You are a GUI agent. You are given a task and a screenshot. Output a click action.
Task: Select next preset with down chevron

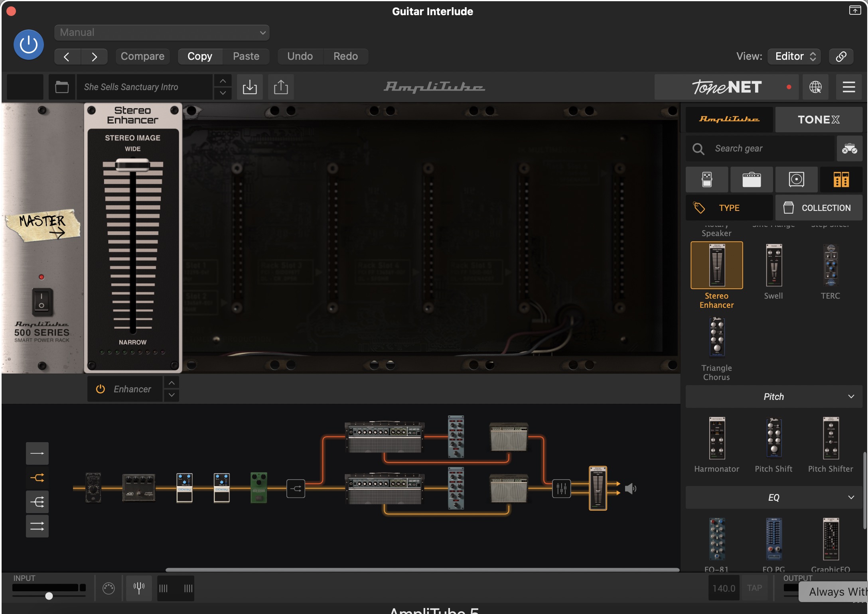click(223, 93)
